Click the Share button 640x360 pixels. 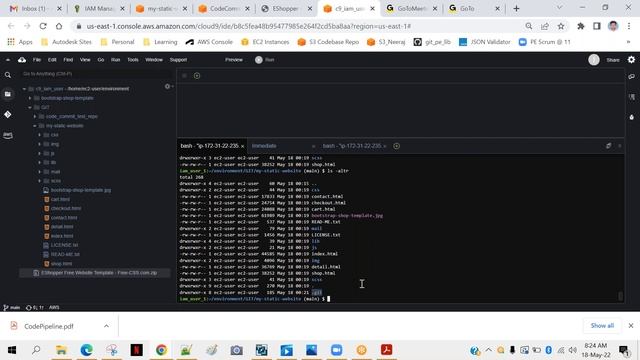coord(613,60)
